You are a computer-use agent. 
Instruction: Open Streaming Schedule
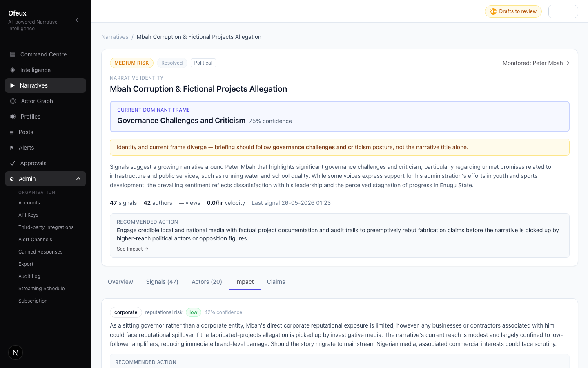point(42,289)
